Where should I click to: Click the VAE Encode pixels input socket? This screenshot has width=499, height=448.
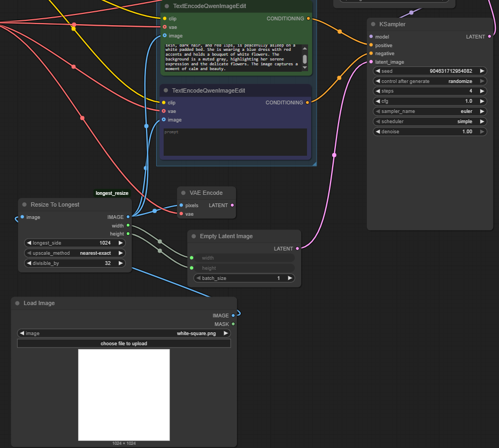click(181, 206)
